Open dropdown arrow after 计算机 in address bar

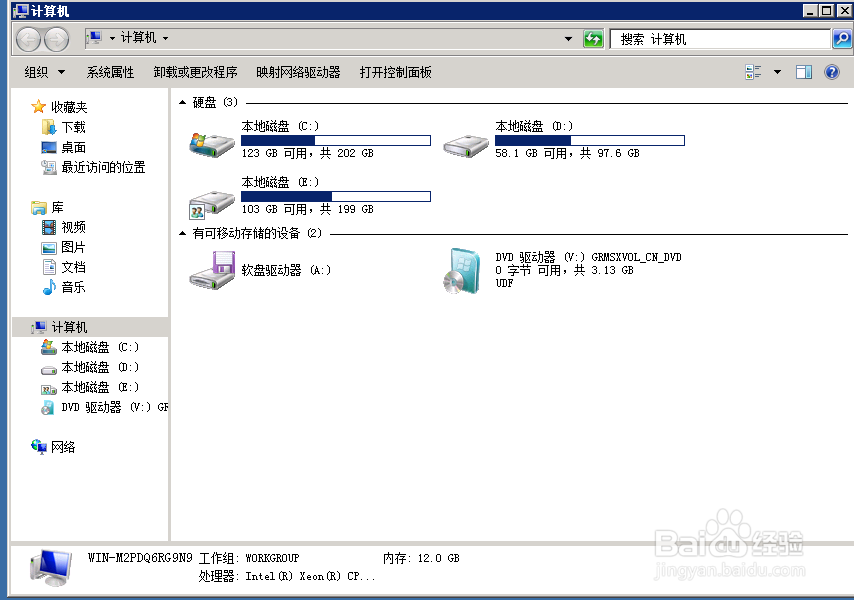[166, 38]
